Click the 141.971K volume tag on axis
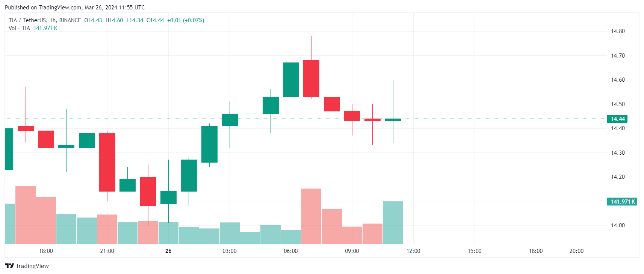This screenshot has height=274, width=644. click(622, 202)
